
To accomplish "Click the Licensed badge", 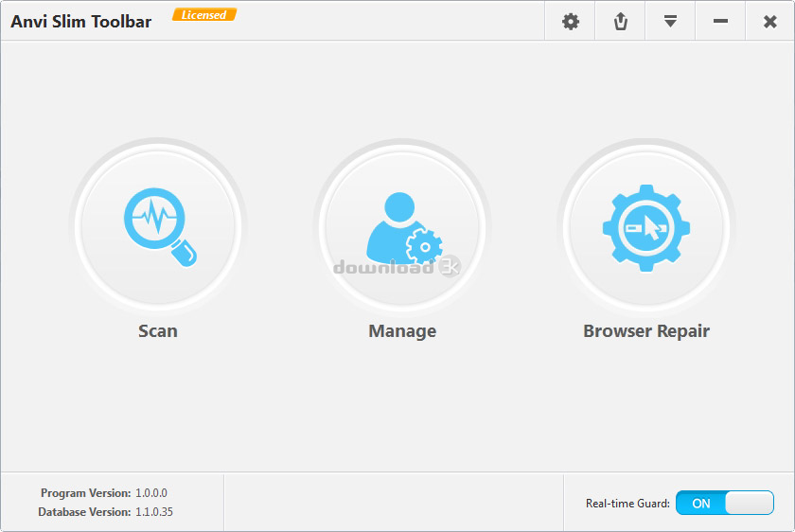I will 204,15.
